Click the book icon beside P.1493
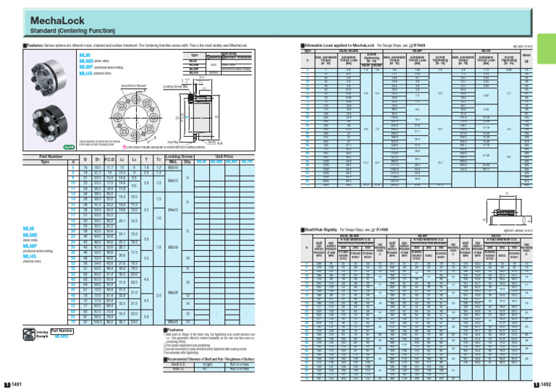 point(411,46)
